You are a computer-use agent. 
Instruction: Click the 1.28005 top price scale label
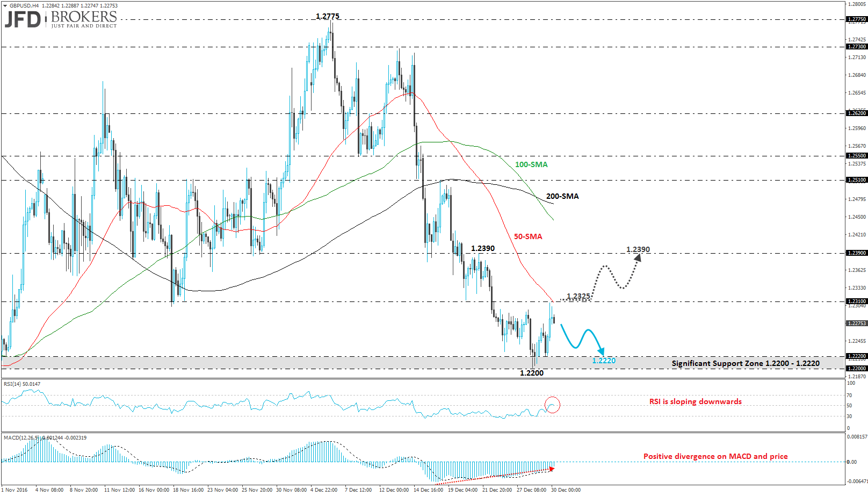(857, 4)
